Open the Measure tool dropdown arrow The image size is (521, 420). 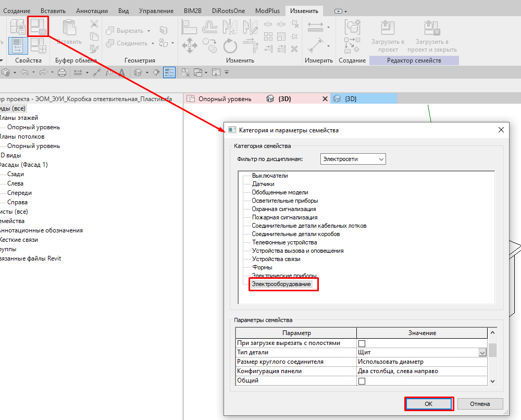coord(329,27)
